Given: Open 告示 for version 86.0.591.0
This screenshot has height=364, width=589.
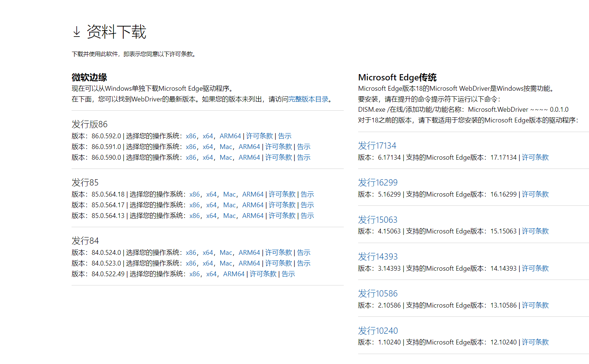Looking at the screenshot, I should click(x=304, y=147).
